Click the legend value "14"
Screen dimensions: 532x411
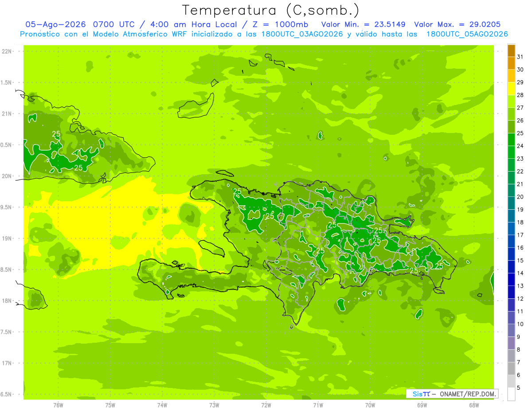tap(520, 273)
